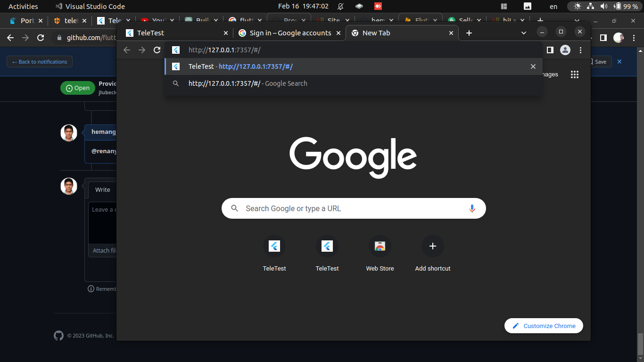Select the Write tab on the comment form
This screenshot has width=644, height=362.
(102, 189)
